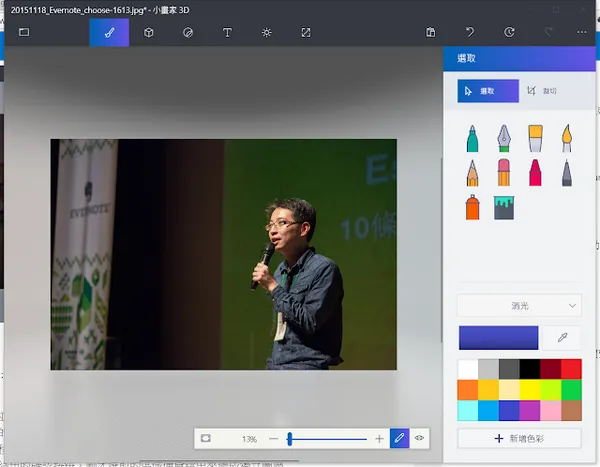Open the eyedropper color picker
The width and height of the screenshot is (600, 467).
coord(562,339)
